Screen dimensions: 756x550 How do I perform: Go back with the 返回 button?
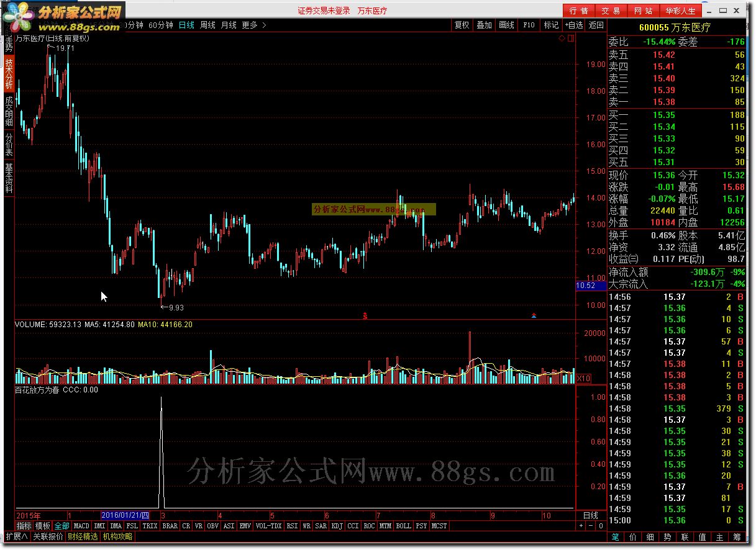coord(596,25)
